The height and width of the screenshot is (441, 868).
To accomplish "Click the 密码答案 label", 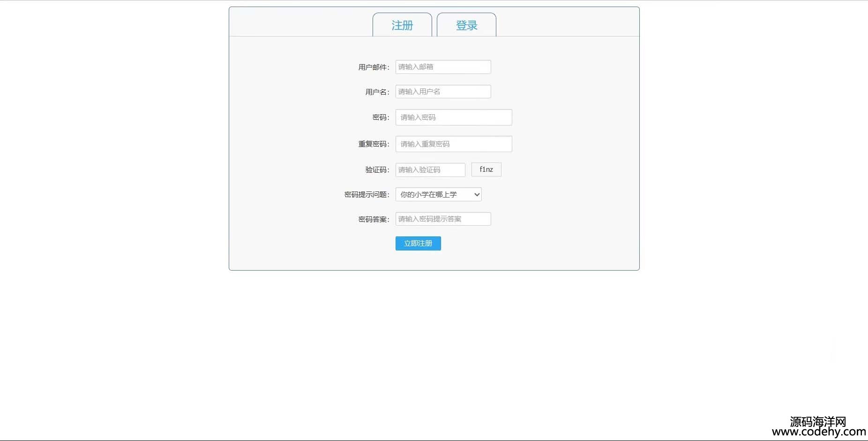I will (374, 220).
